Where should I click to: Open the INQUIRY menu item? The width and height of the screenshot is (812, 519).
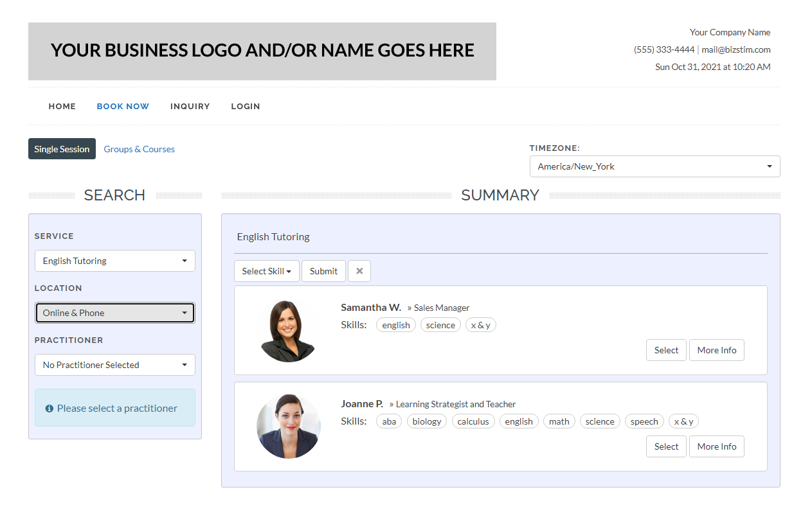190,106
